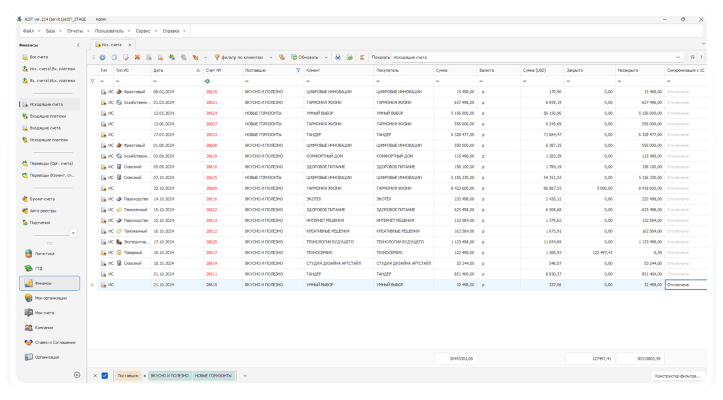Open the Показать dropdown with Исходящие счета
The width and height of the screenshot is (723, 400).
point(537,57)
